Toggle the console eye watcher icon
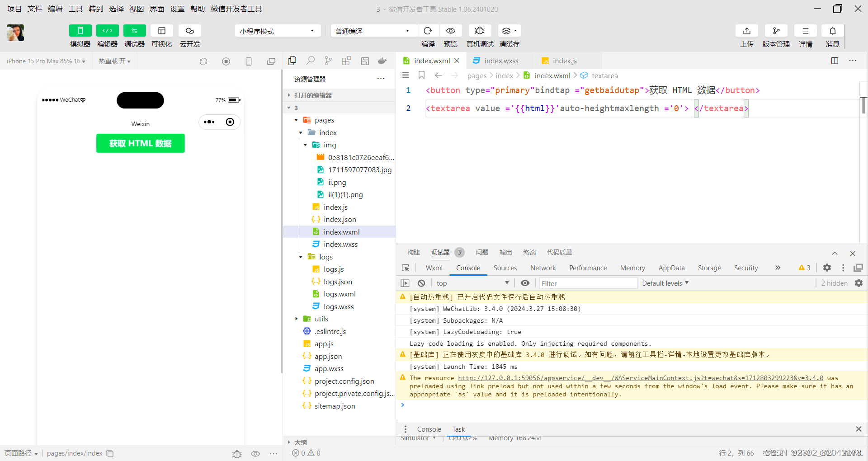 click(525, 283)
